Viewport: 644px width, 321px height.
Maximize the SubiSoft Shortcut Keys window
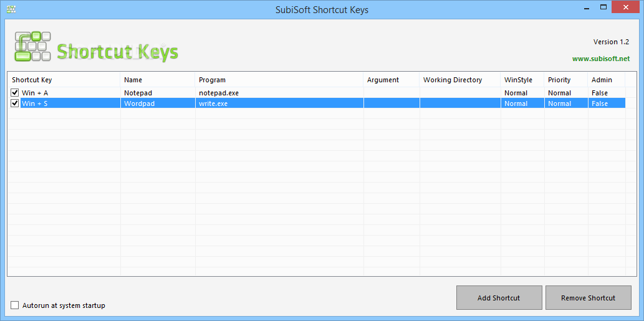pos(603,7)
